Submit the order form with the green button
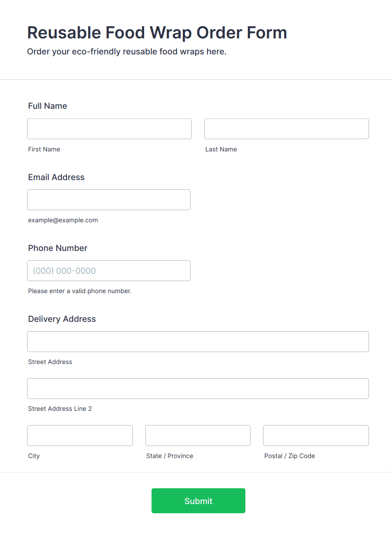The width and height of the screenshot is (392, 534). pos(199,501)
